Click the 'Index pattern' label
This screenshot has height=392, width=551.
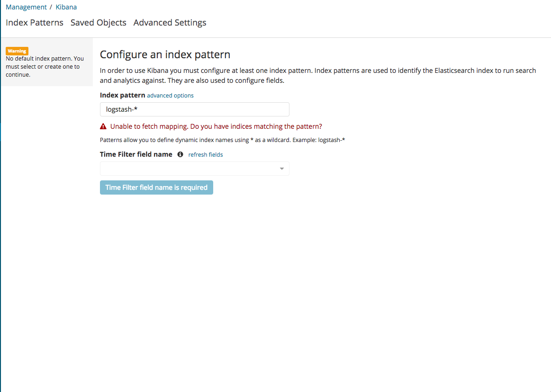point(123,95)
